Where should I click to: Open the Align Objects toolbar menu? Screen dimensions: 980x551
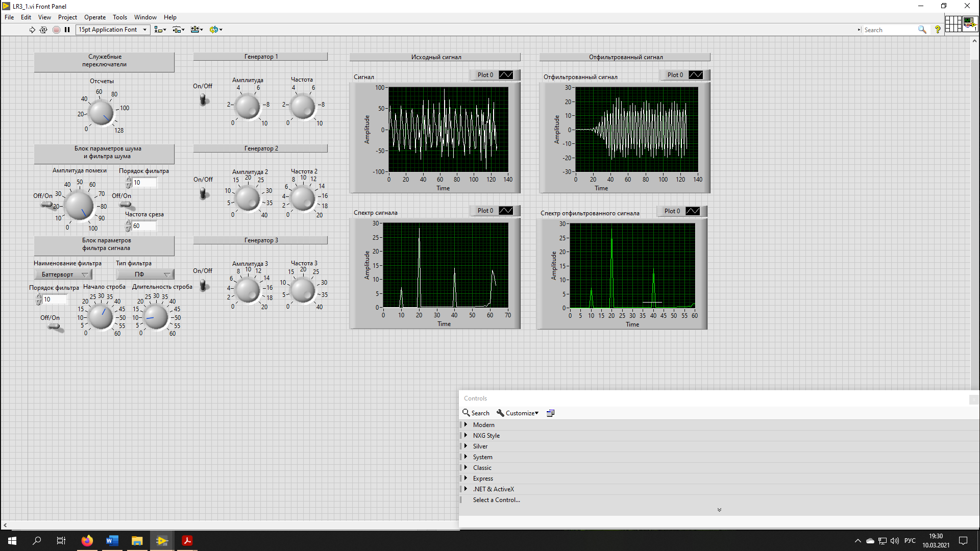[160, 30]
